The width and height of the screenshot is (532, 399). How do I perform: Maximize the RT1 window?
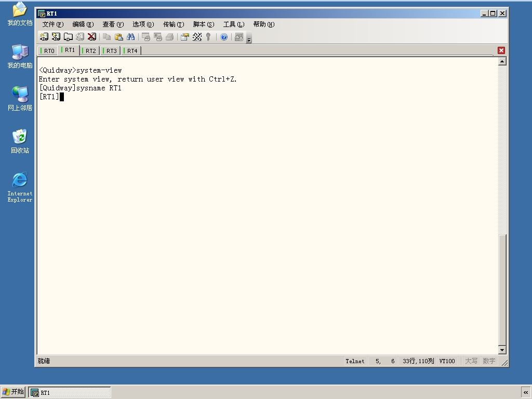(493, 13)
